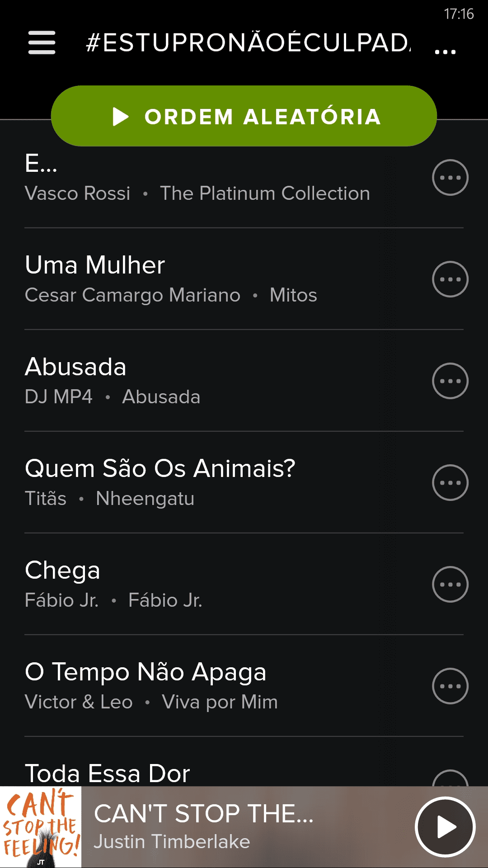The image size is (488, 868).
Task: Play Chega by Fábio Jr.
Action: (x=181, y=584)
